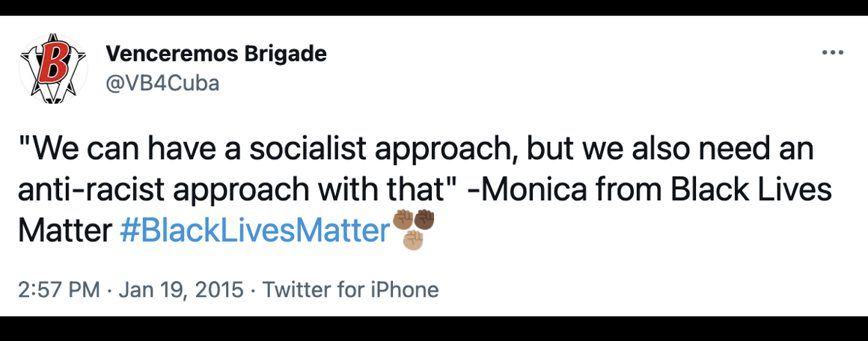Visit the @VB4Cuba handle
The width and height of the screenshot is (868, 341).
[x=162, y=83]
